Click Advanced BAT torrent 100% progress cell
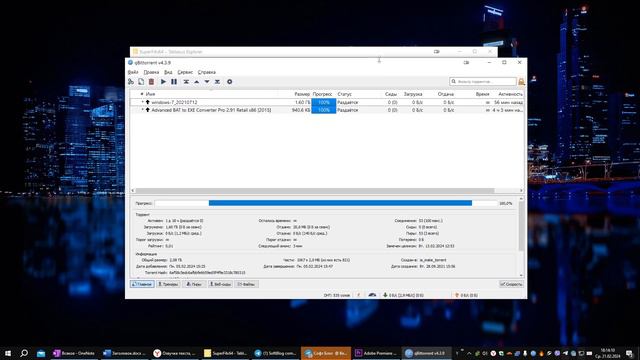The width and height of the screenshot is (640, 360). point(324,110)
